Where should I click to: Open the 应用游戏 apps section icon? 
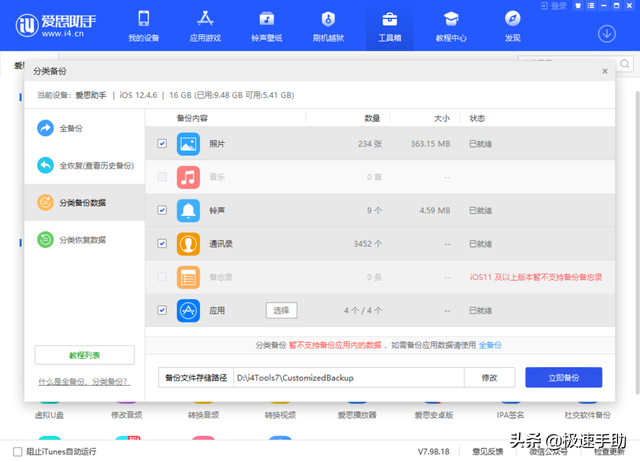point(205,19)
